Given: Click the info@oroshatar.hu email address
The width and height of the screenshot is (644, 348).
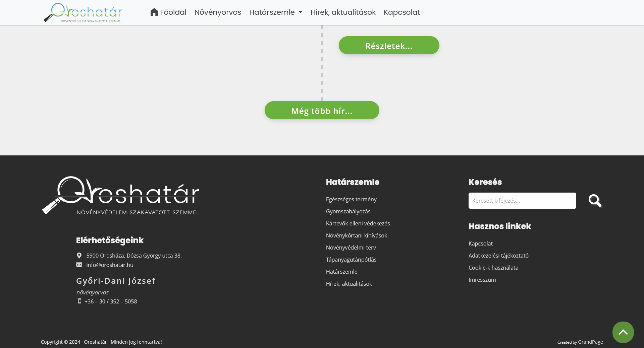Looking at the screenshot, I should point(110,265).
